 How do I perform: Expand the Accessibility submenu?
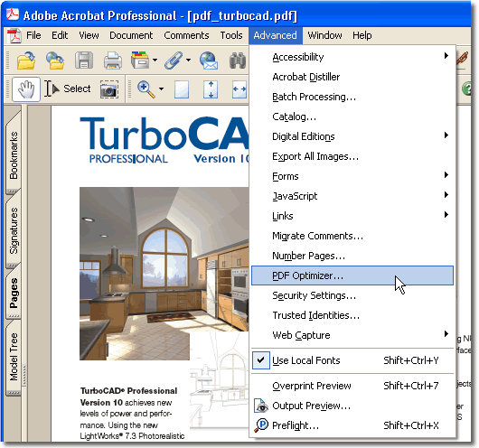pyautogui.click(x=352, y=57)
